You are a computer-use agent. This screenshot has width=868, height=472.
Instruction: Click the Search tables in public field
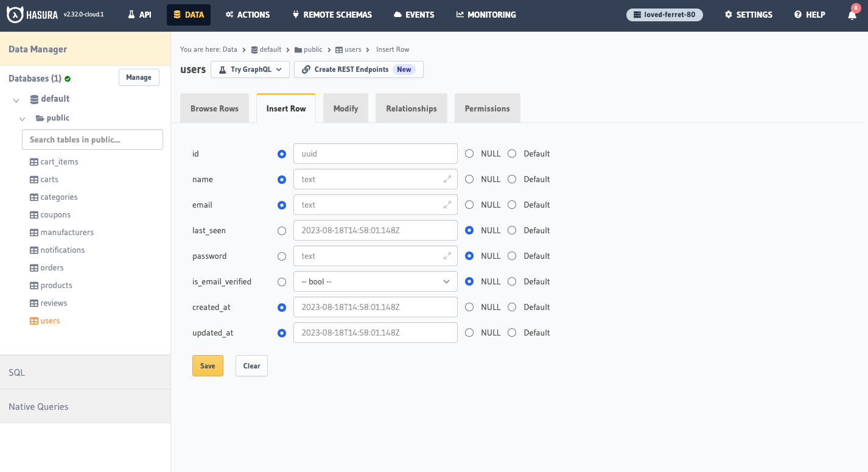click(x=93, y=139)
